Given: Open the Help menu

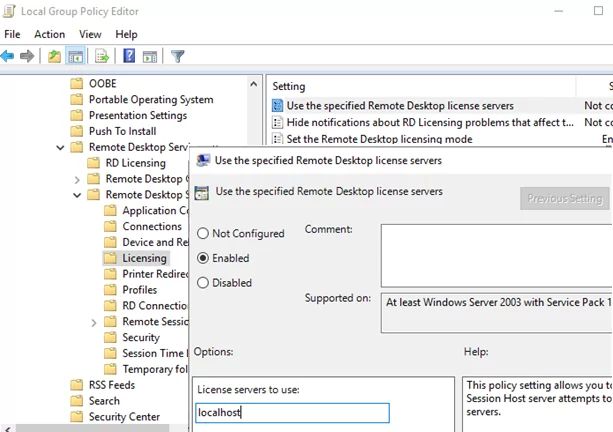Looking at the screenshot, I should coord(126,34).
